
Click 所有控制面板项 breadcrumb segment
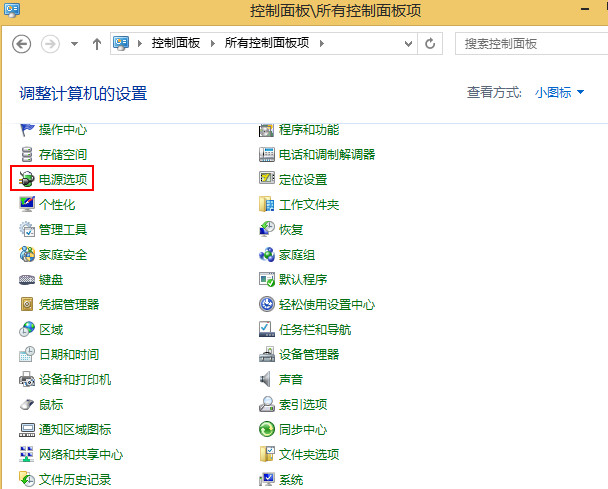[267, 44]
